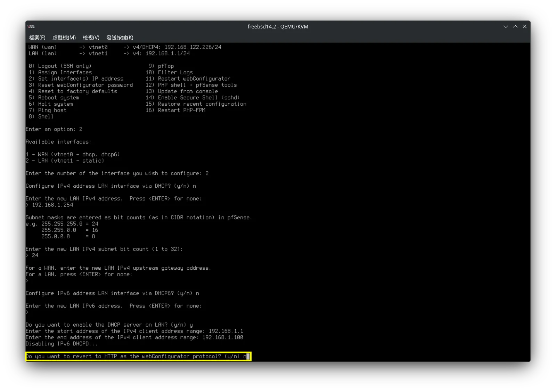Click the '255.0.0.0 = 8' example line
The image size is (556, 392).
[x=68, y=236]
